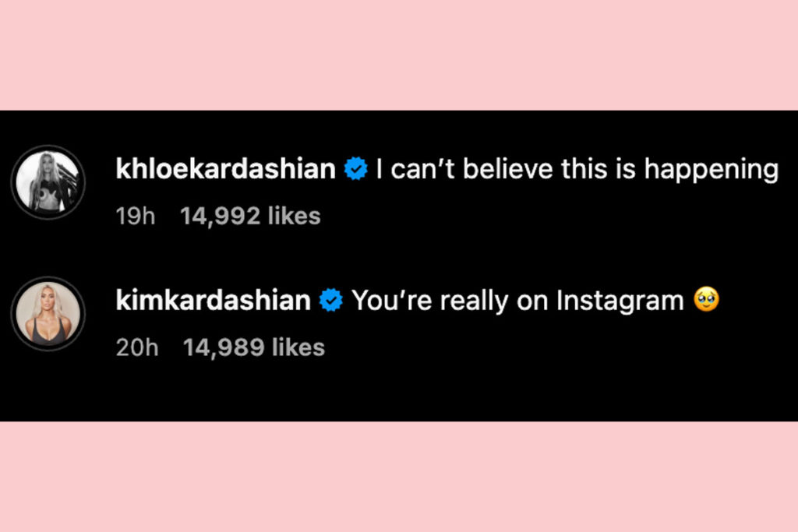Select Khloe's comment text about happening

pos(577,167)
